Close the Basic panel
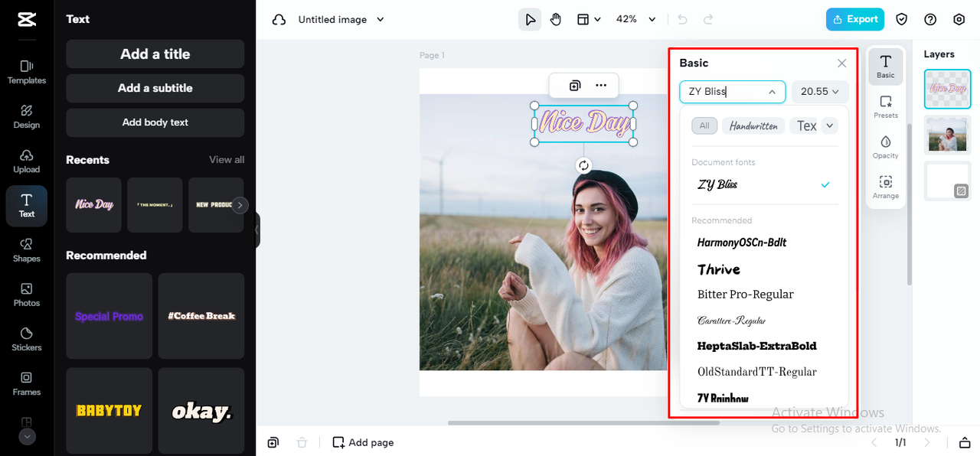 pyautogui.click(x=841, y=64)
